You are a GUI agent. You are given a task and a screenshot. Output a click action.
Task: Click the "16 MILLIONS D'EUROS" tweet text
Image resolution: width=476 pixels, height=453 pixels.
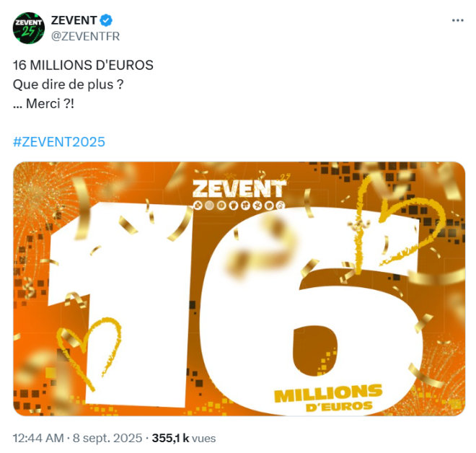83,65
